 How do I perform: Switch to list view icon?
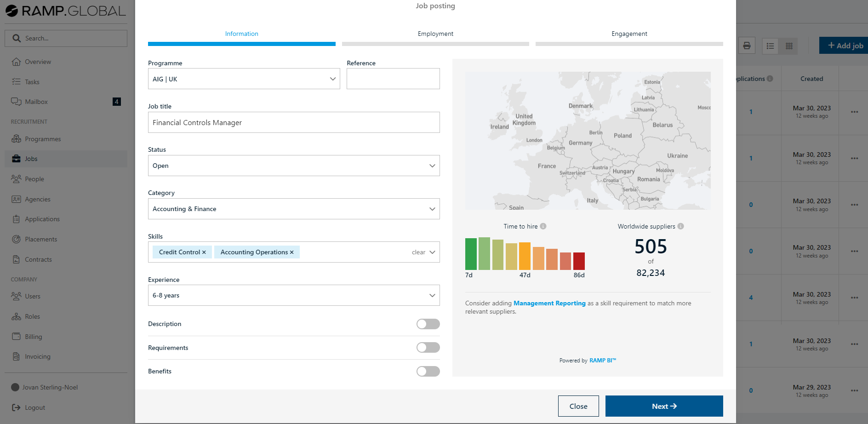click(771, 46)
